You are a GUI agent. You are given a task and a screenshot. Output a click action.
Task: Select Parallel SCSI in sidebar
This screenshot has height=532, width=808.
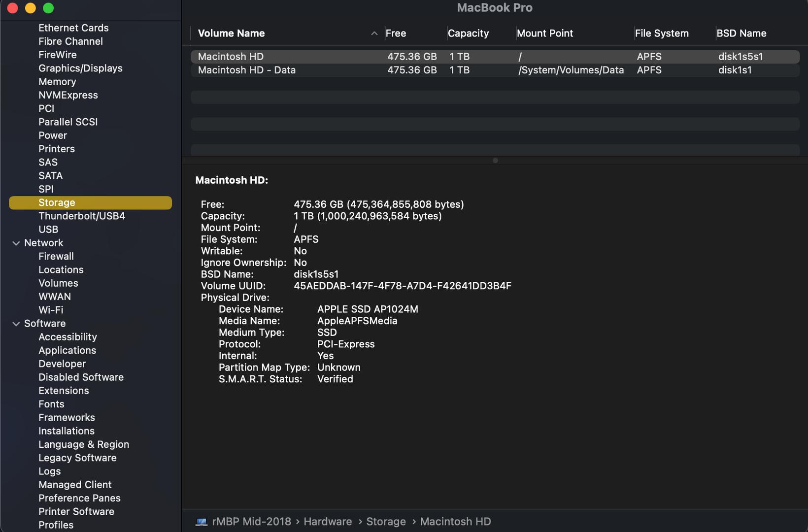(68, 122)
